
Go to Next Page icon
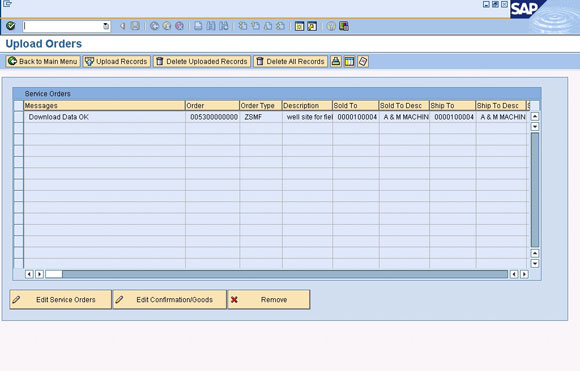point(268,26)
